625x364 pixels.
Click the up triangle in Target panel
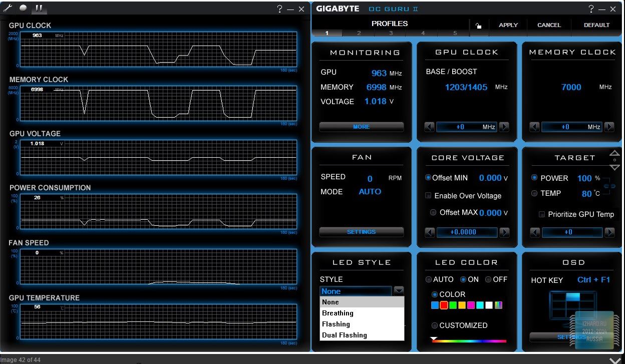(614, 153)
